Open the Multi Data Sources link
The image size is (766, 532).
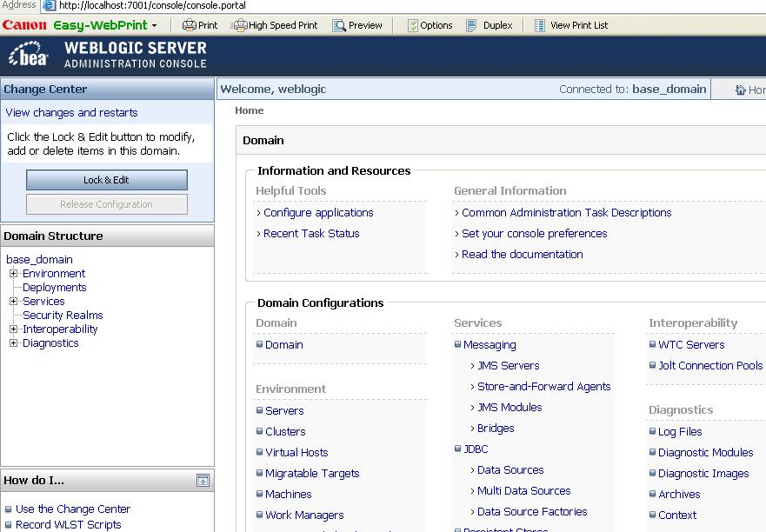(523, 491)
